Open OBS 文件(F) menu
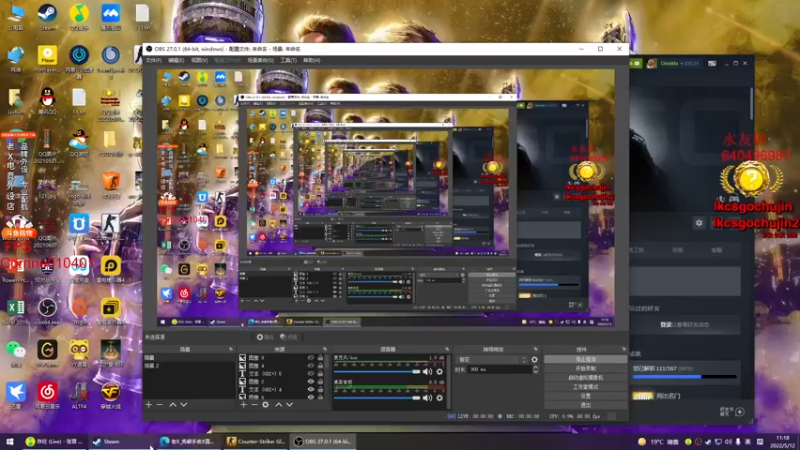This screenshot has width=800, height=450. coord(154,60)
